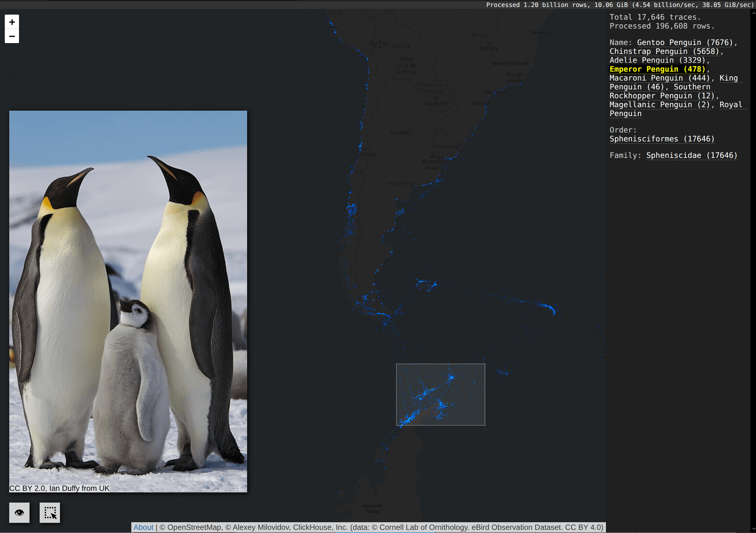
Task: Select Chinstrap Penguin (5658) filter
Action: (664, 51)
